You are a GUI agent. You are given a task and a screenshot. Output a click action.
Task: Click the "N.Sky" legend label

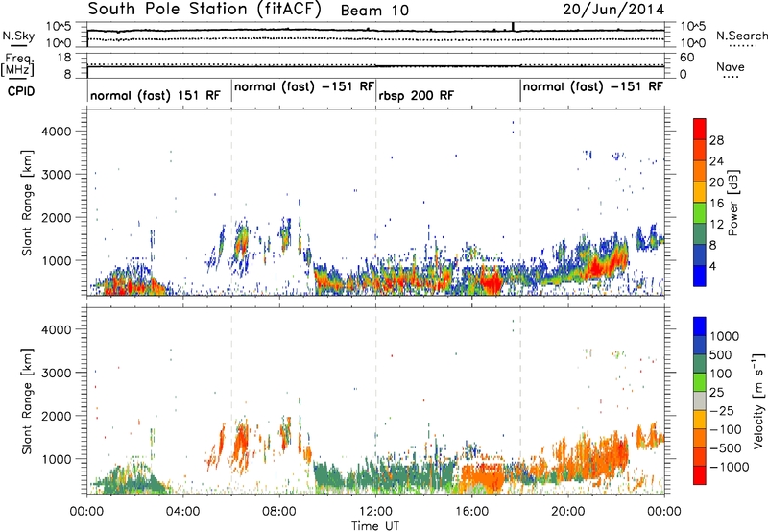[x=18, y=36]
